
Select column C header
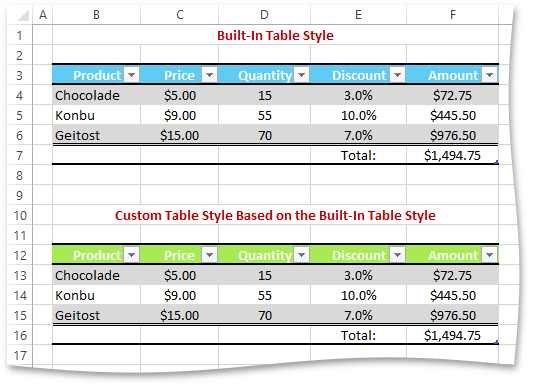click(x=179, y=15)
